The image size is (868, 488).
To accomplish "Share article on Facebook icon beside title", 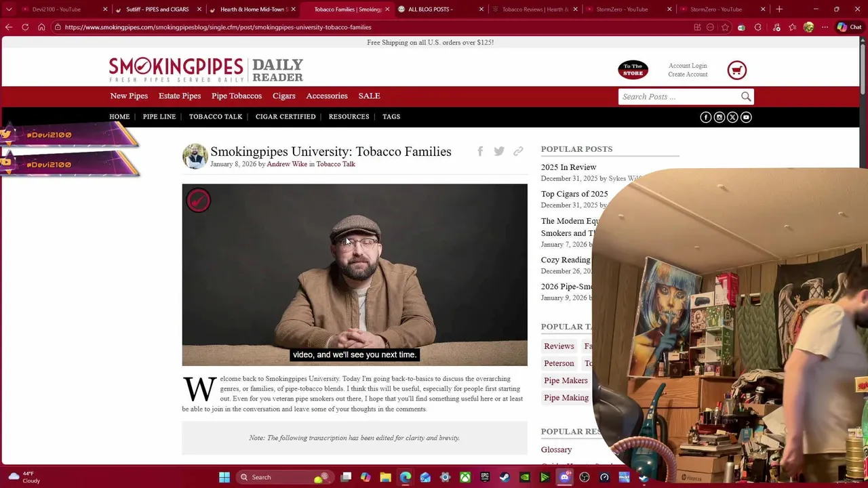I will [x=480, y=151].
